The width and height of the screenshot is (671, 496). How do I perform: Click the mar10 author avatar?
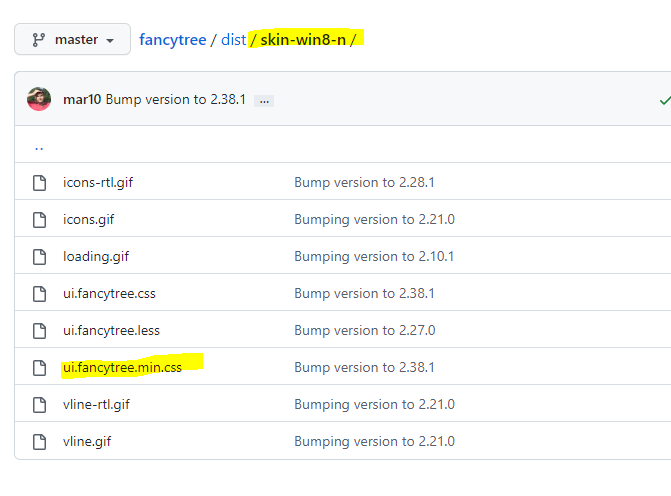[39, 99]
